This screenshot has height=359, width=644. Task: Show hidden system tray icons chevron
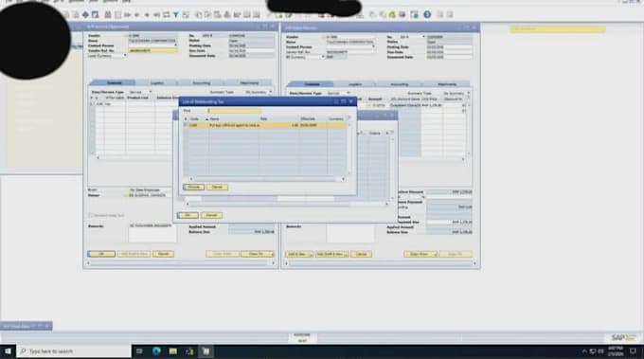coord(584,351)
